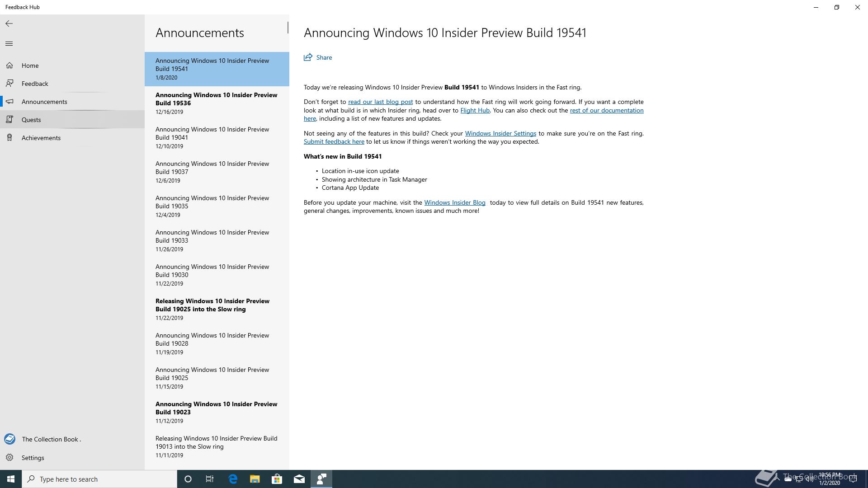Click the Home house icon
868x488 pixels.
pos(9,66)
